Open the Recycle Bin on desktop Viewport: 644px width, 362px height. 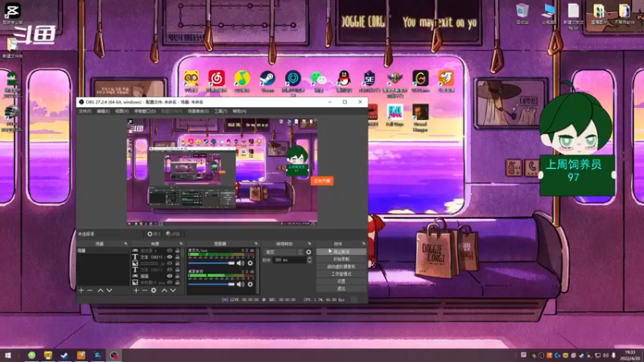coord(522,14)
